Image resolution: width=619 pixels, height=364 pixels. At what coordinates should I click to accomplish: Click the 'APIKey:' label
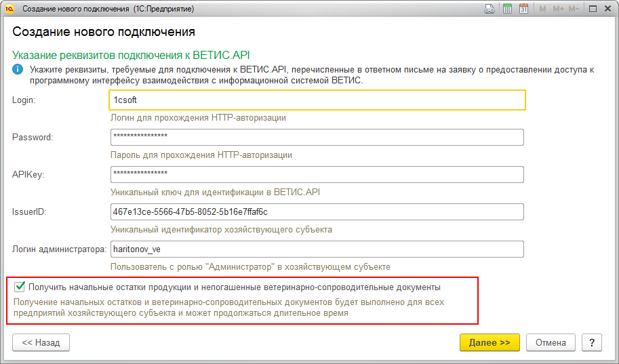pos(28,174)
